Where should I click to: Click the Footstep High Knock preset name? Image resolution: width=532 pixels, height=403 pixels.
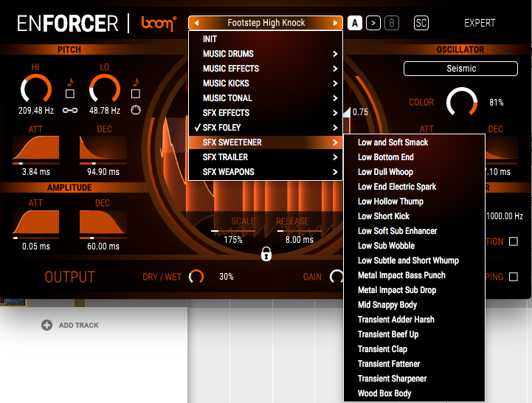coord(266,23)
